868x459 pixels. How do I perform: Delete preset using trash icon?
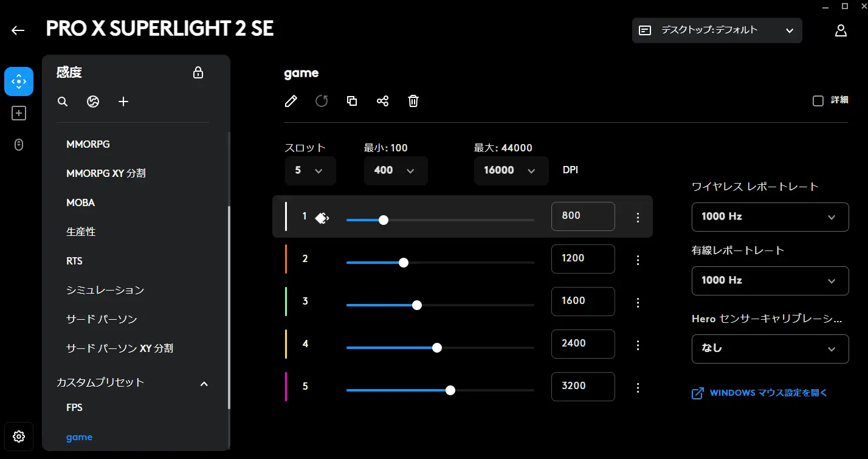(x=413, y=101)
